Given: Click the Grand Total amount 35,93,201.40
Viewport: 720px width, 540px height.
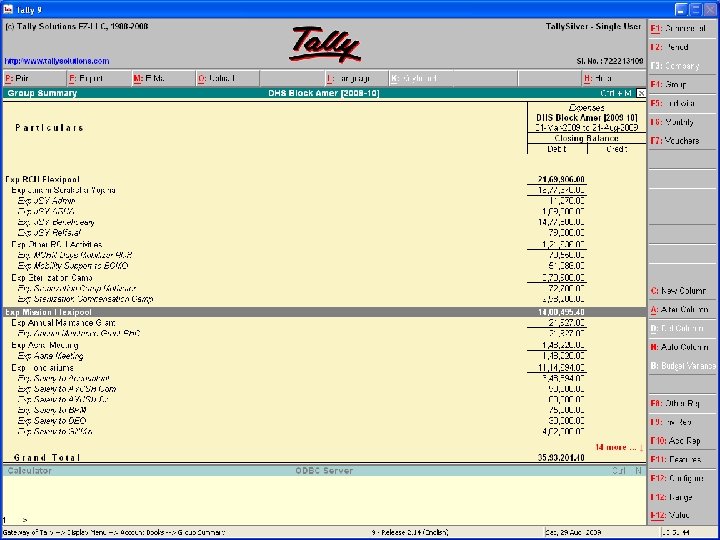Looking at the screenshot, I should pyautogui.click(x=561, y=458).
